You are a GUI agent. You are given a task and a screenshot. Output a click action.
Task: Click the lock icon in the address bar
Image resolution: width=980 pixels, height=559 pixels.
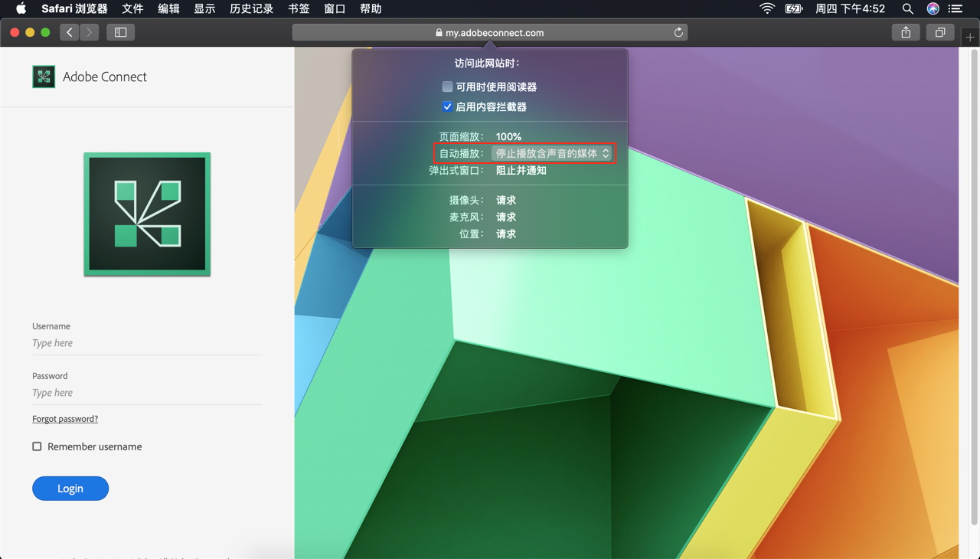tap(439, 33)
